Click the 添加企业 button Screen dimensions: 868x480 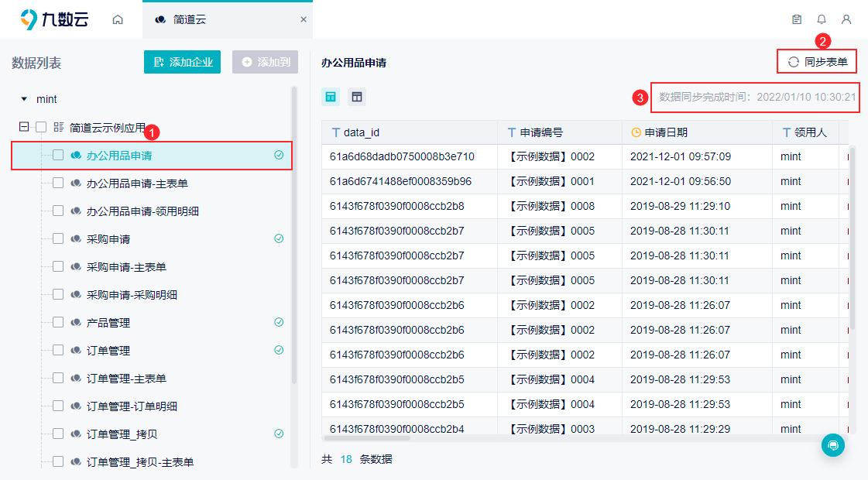(182, 62)
